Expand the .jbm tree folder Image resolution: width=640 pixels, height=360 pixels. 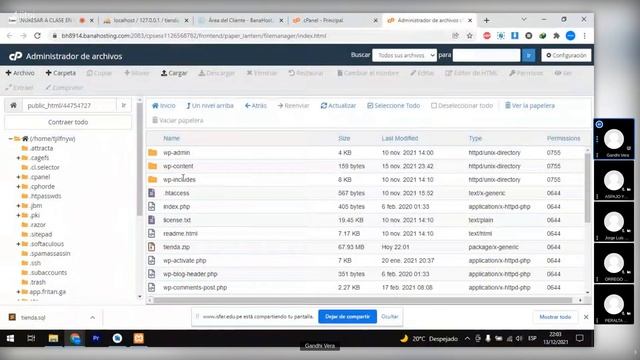[18, 206]
